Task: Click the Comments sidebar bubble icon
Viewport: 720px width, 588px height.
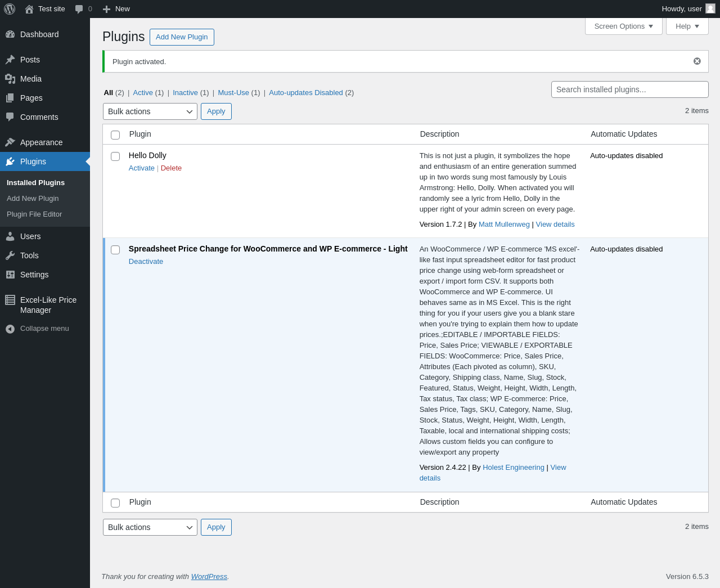Action: point(10,117)
